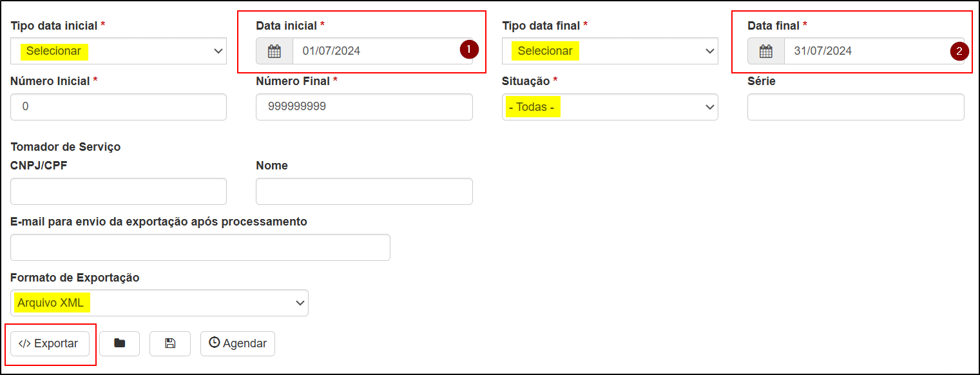
Task: Expand the Tipo data final dropdown
Action: [x=610, y=51]
